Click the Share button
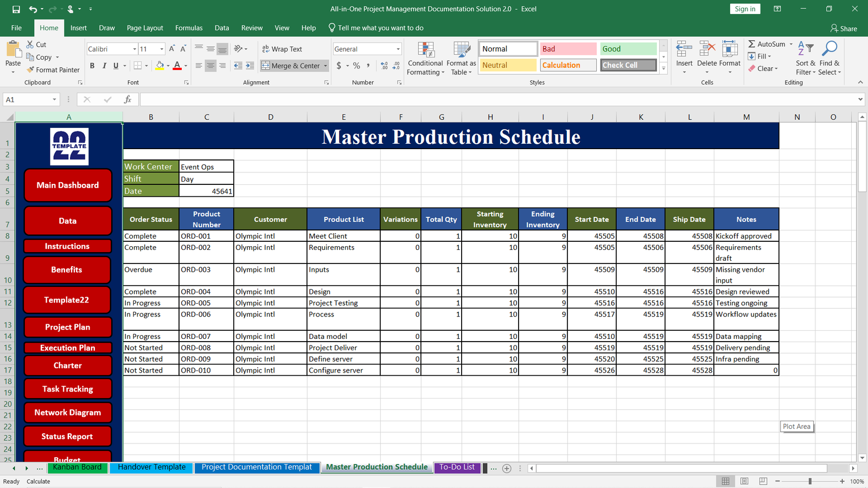 pos(844,28)
